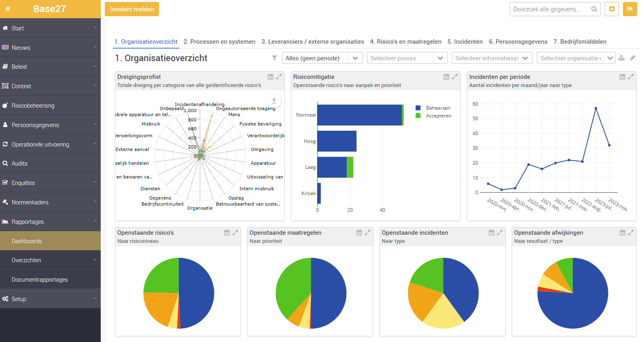Open 'Selecteer informatiesysteem' dropdown
644x342 pixels.
point(492,58)
